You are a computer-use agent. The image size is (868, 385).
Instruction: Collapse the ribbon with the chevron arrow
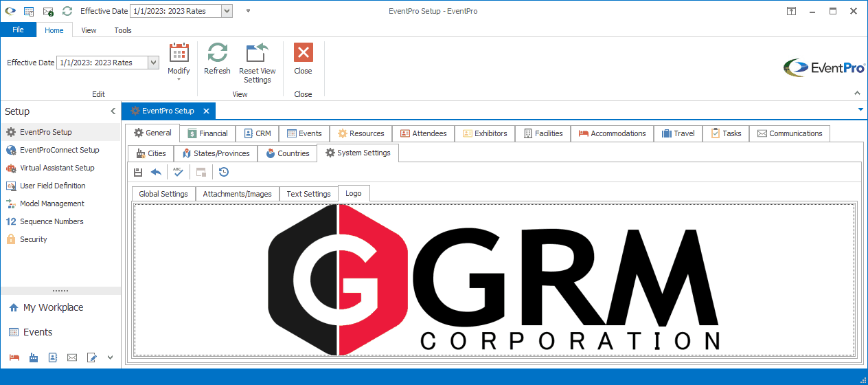857,93
